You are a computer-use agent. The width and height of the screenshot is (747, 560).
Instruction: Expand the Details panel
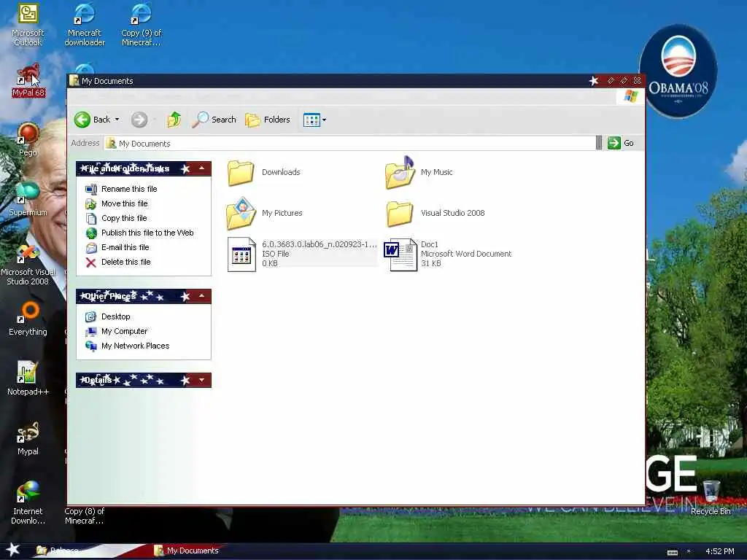click(201, 380)
